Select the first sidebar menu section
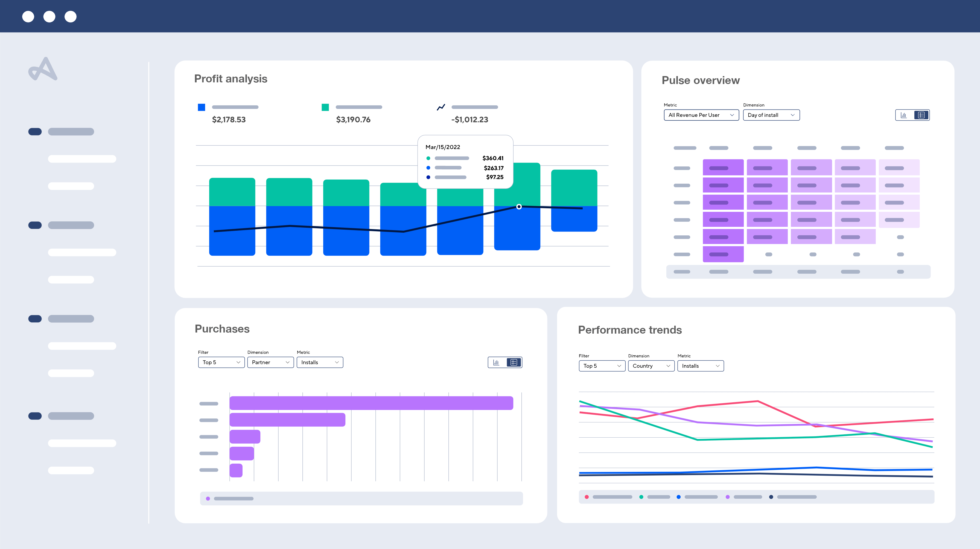980x549 pixels. click(x=71, y=132)
